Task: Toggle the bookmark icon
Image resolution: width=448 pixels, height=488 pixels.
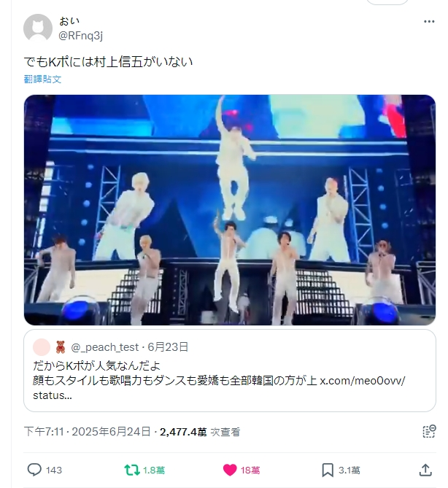Action: [x=328, y=470]
